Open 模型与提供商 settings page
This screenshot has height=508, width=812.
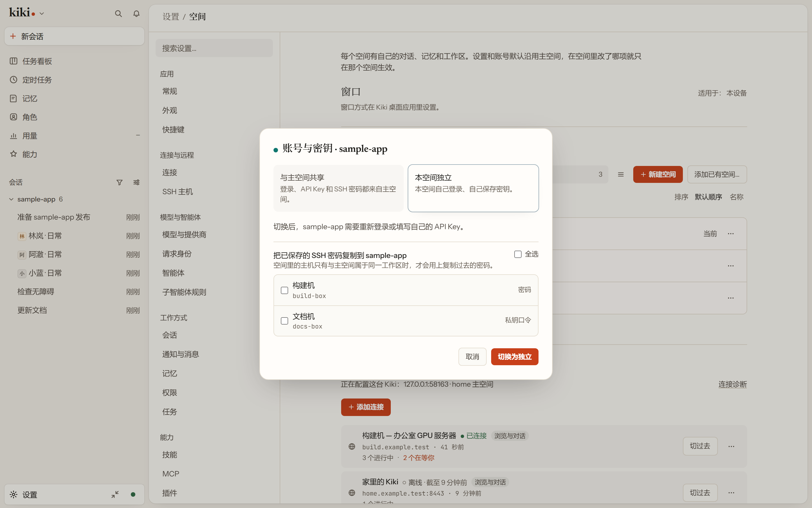(214, 235)
